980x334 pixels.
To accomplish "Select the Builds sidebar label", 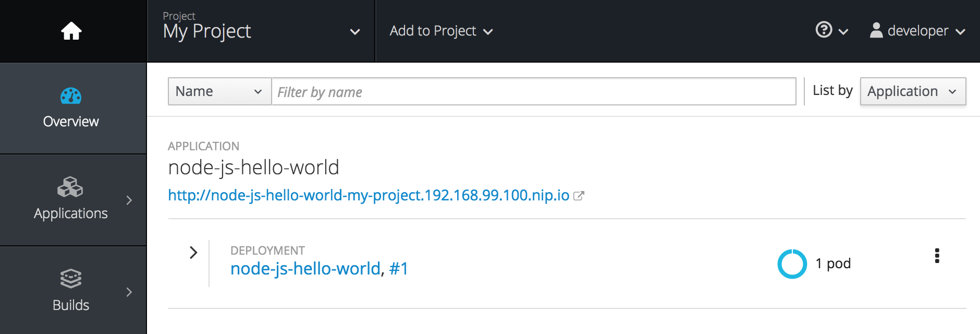I will click(71, 305).
